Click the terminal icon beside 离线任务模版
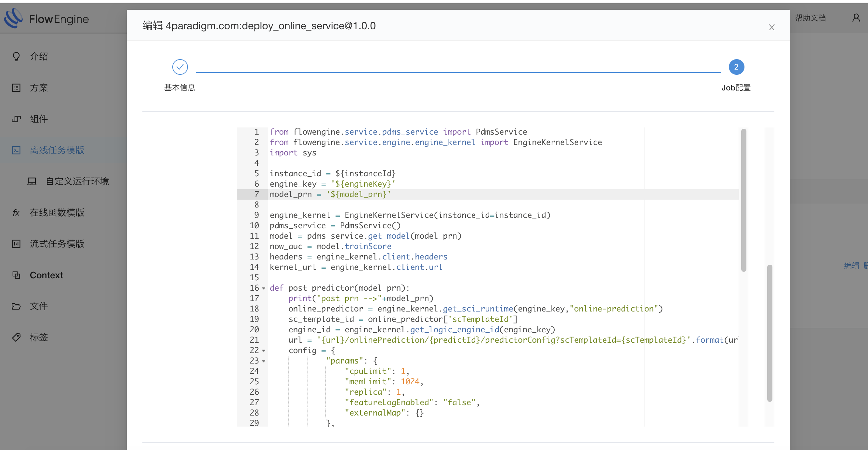 pyautogui.click(x=16, y=150)
